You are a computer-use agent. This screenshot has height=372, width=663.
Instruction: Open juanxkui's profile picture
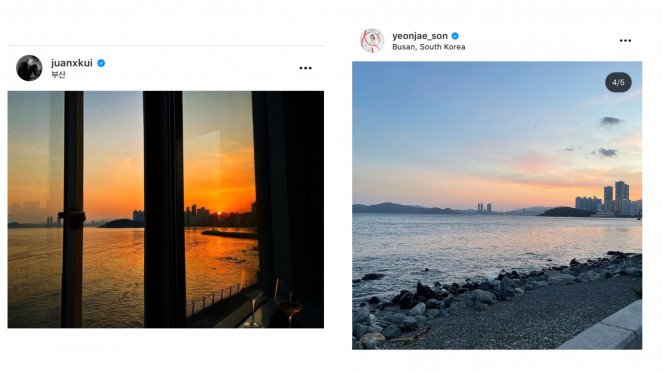pyautogui.click(x=29, y=68)
